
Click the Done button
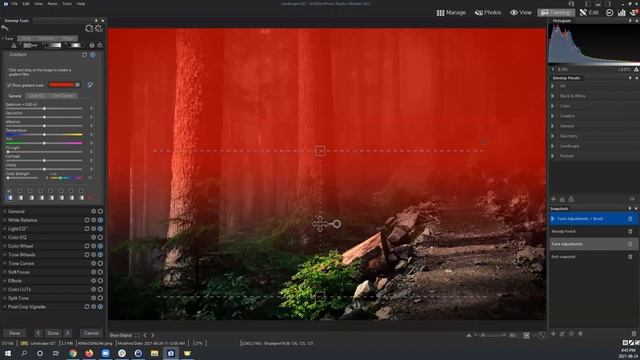click(53, 333)
